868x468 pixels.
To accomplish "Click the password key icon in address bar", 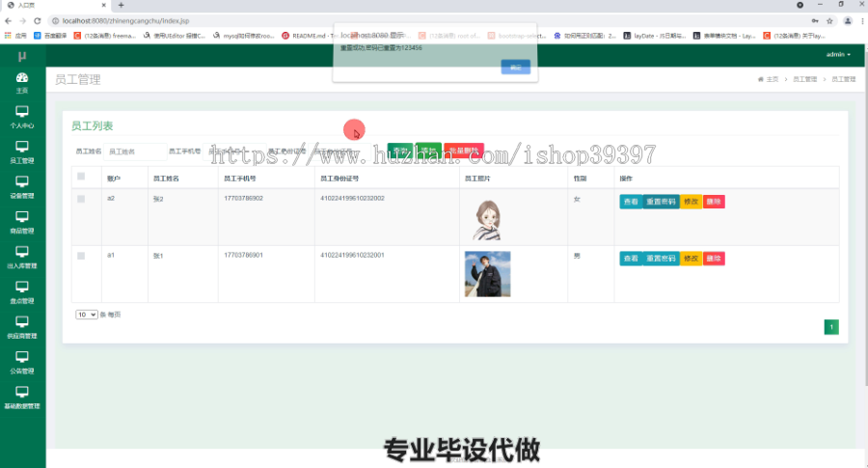I will (x=815, y=21).
